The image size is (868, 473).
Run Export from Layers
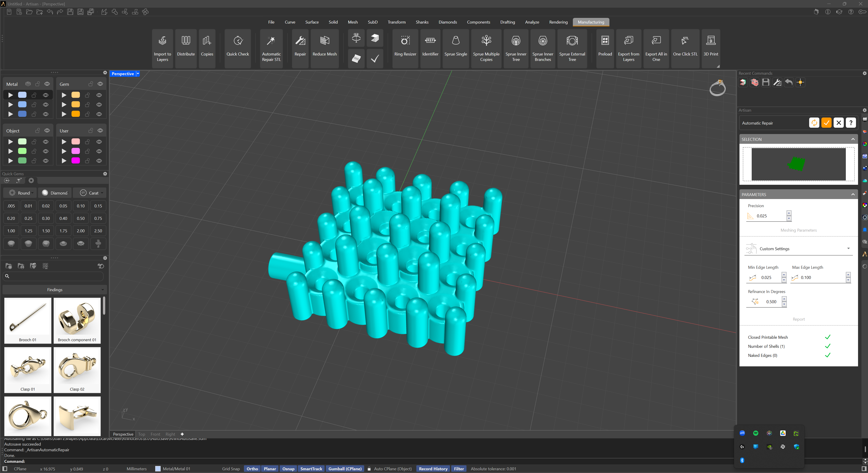(628, 48)
